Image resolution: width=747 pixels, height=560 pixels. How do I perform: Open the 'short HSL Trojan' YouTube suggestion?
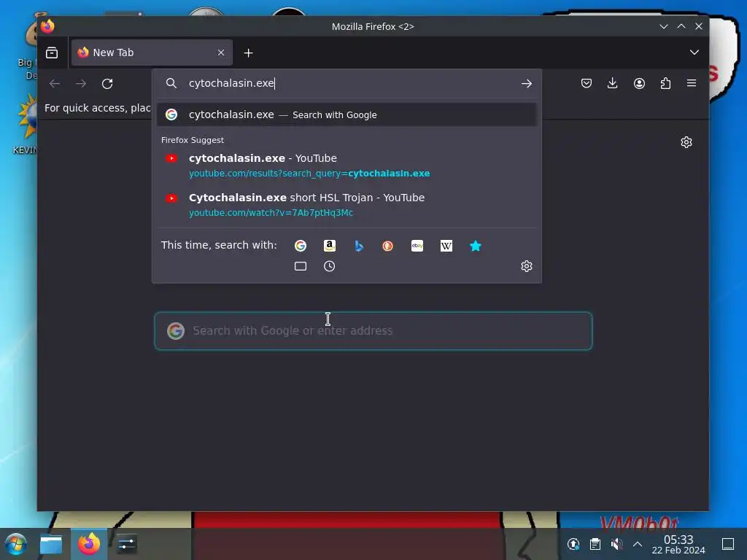[x=347, y=205]
